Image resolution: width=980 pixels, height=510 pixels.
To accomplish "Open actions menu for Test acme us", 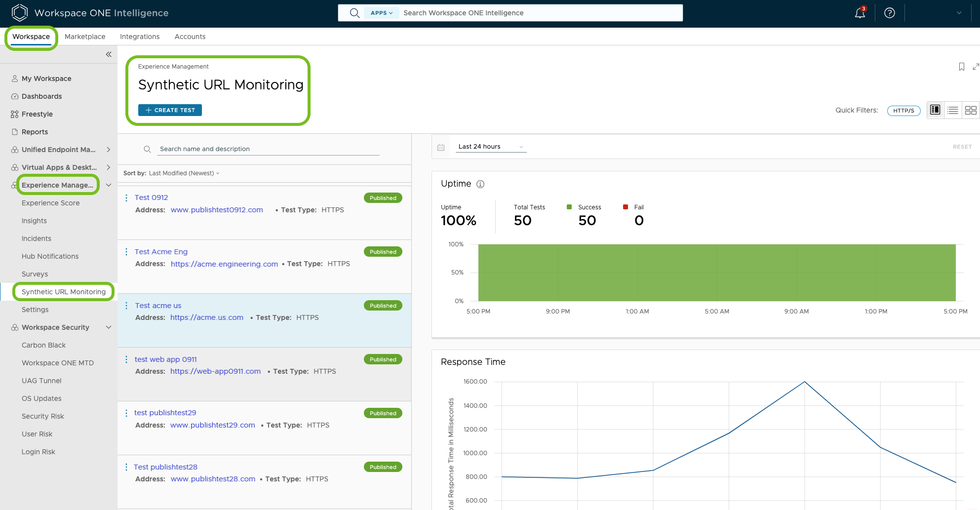I will pos(126,306).
